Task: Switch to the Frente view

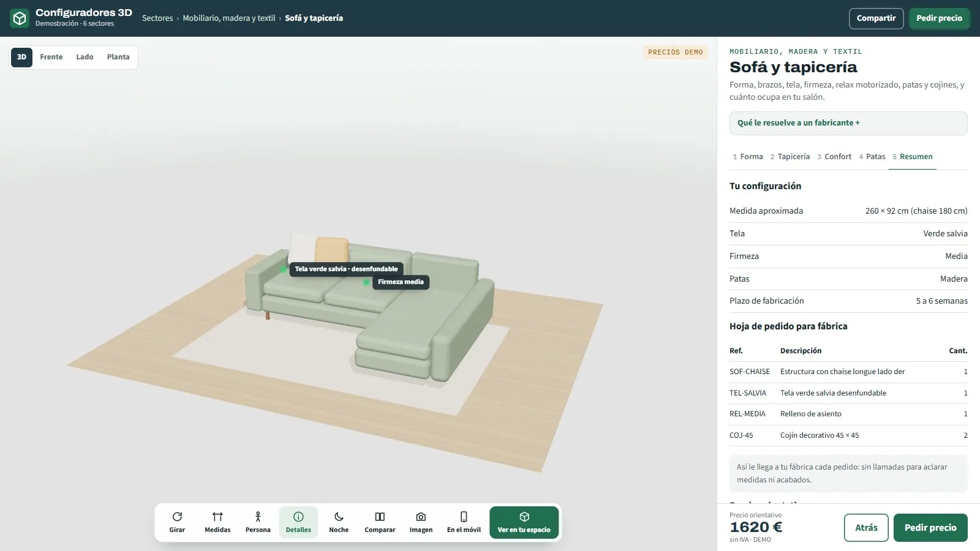Action: click(51, 57)
